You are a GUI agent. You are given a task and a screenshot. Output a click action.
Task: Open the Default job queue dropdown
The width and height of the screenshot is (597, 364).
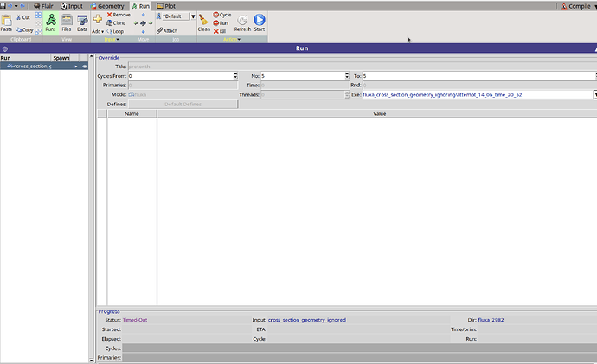pyautogui.click(x=193, y=16)
